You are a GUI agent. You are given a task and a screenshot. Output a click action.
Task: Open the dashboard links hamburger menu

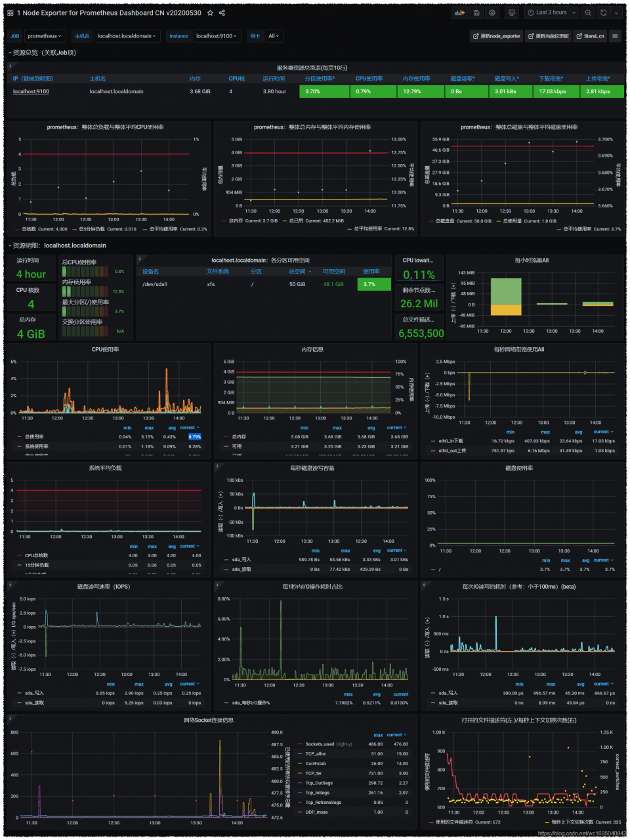coord(615,36)
